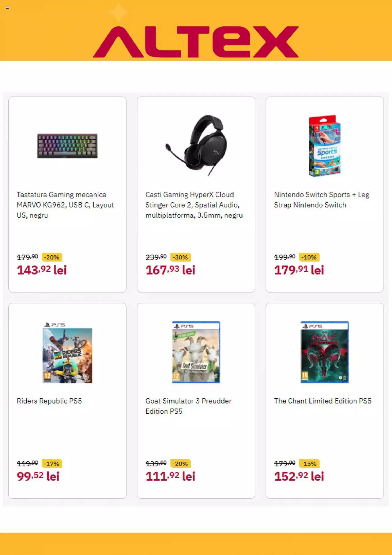This screenshot has height=555, width=392.
Task: Click the -15% discount badge
Action: point(309,464)
